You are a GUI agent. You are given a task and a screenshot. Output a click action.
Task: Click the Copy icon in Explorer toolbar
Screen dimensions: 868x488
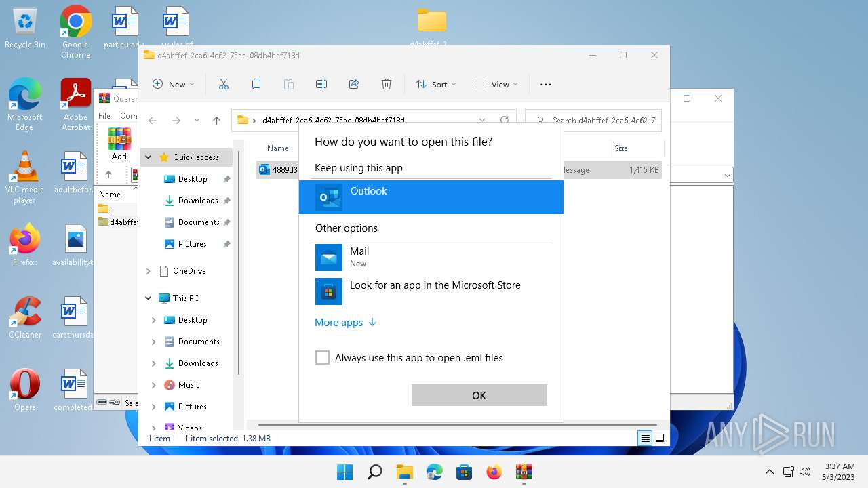[x=256, y=84]
